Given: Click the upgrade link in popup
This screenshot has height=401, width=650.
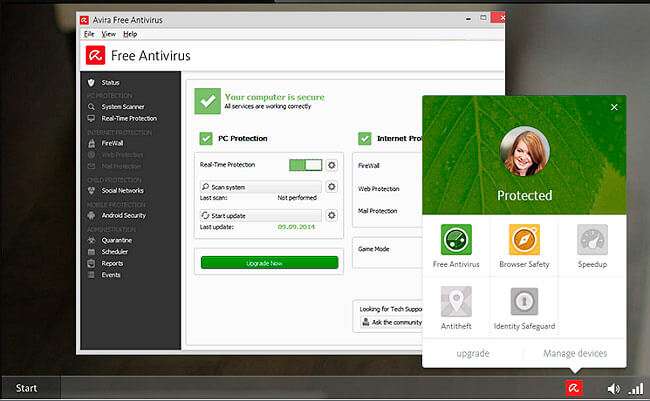Looking at the screenshot, I should pyautogui.click(x=473, y=353).
